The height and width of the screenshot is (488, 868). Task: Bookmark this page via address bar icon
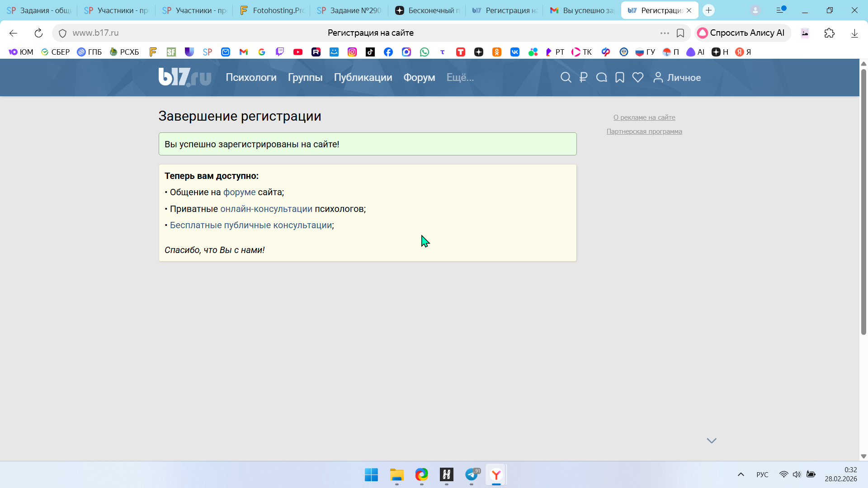tap(680, 33)
